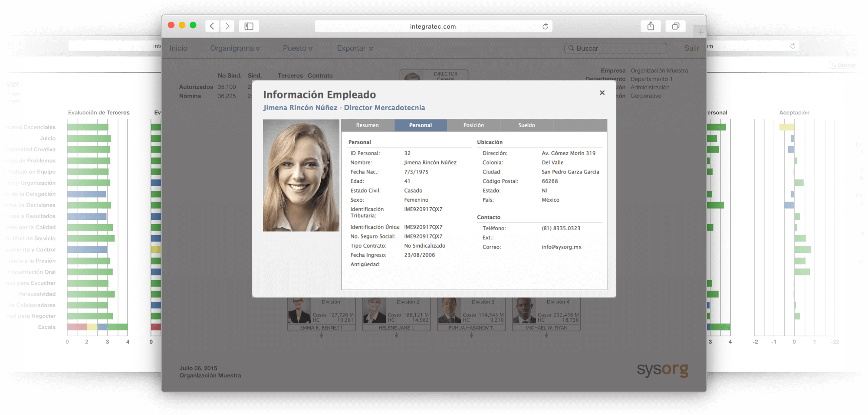Viewport: 868px width, 415px height.
Task: Open the Puesto dropdown menu
Action: (x=298, y=48)
